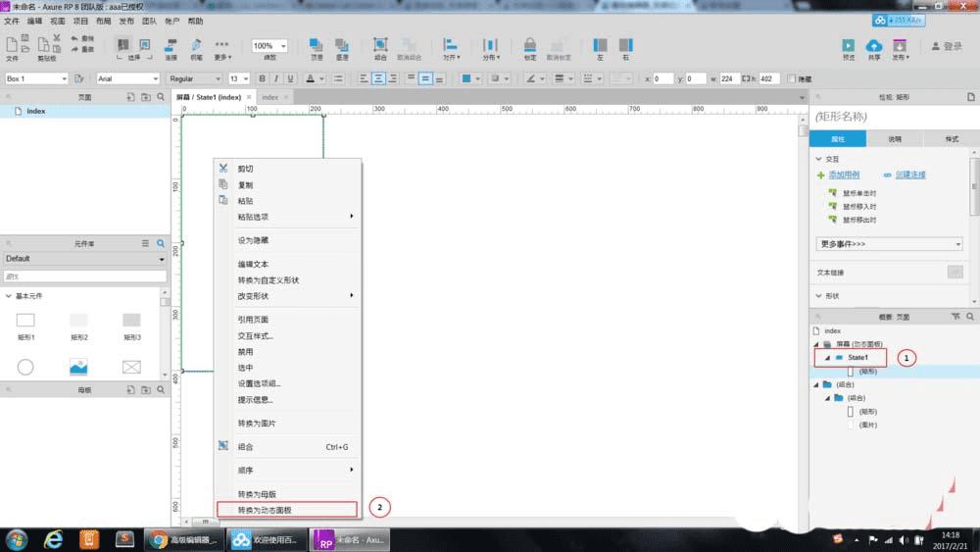Toggle bold text formatting
This screenshot has height=552, width=980.
pyautogui.click(x=262, y=78)
